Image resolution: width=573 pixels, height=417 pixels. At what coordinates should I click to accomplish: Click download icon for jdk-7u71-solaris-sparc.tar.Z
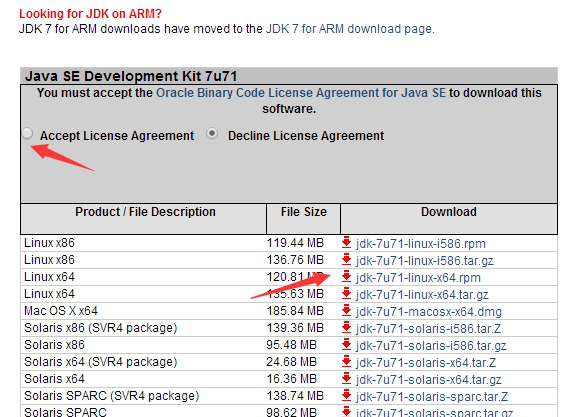[x=346, y=396]
